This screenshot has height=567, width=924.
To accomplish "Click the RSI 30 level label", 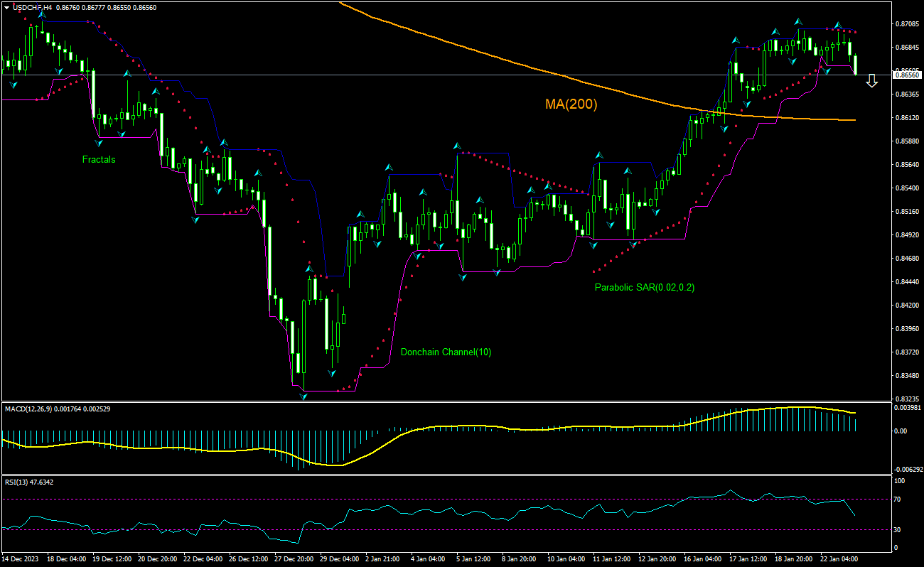I will (898, 529).
